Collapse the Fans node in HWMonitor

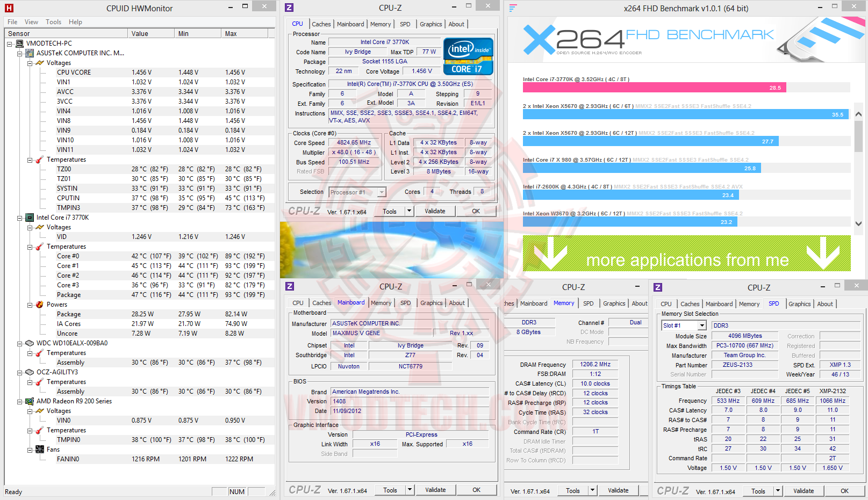pos(30,450)
